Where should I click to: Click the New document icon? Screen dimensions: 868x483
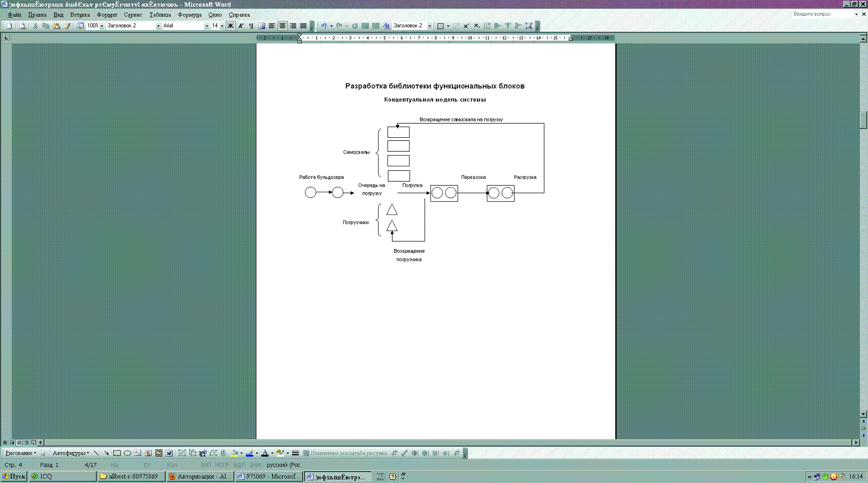pos(9,26)
